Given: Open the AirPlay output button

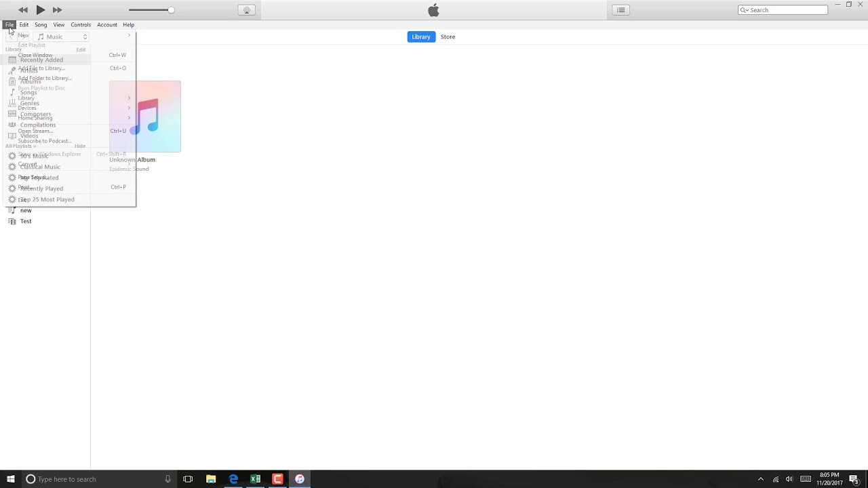Looking at the screenshot, I should point(246,10).
